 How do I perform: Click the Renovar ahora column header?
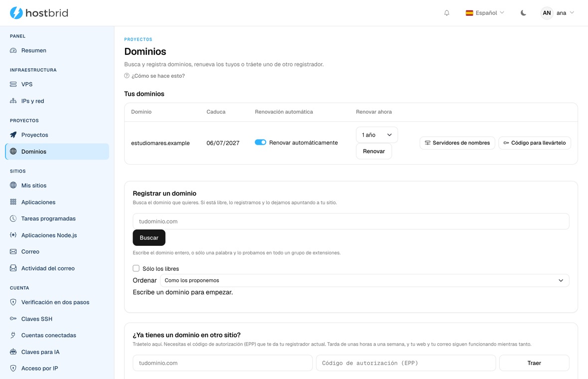(374, 112)
